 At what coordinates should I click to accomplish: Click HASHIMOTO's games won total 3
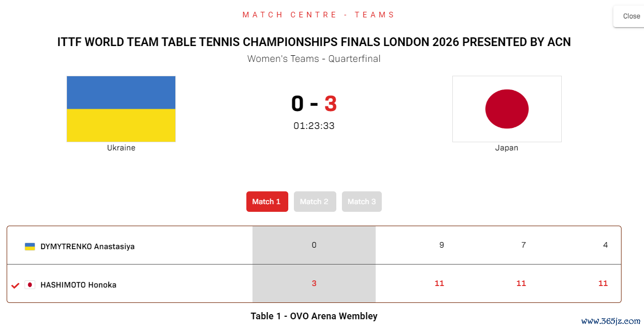tap(314, 283)
